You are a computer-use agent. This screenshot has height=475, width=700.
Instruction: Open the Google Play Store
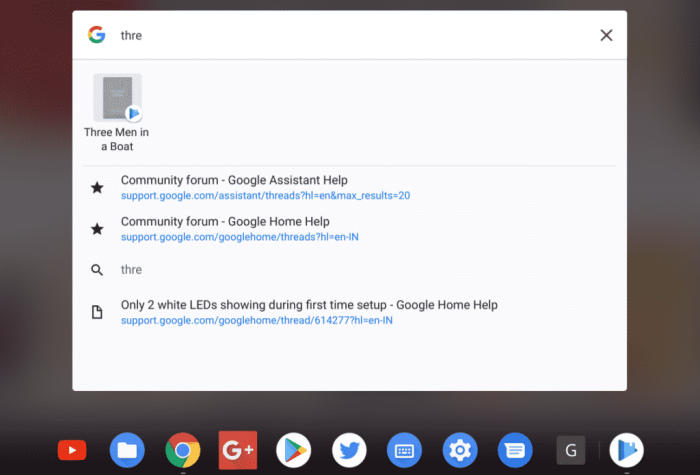pos(293,450)
